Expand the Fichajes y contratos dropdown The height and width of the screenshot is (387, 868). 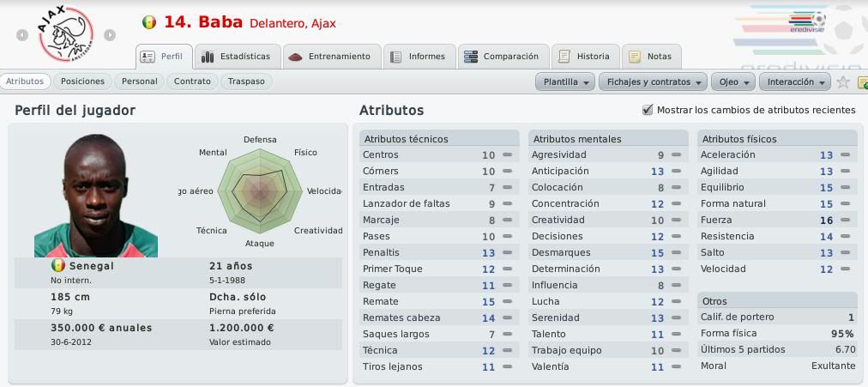653,82
